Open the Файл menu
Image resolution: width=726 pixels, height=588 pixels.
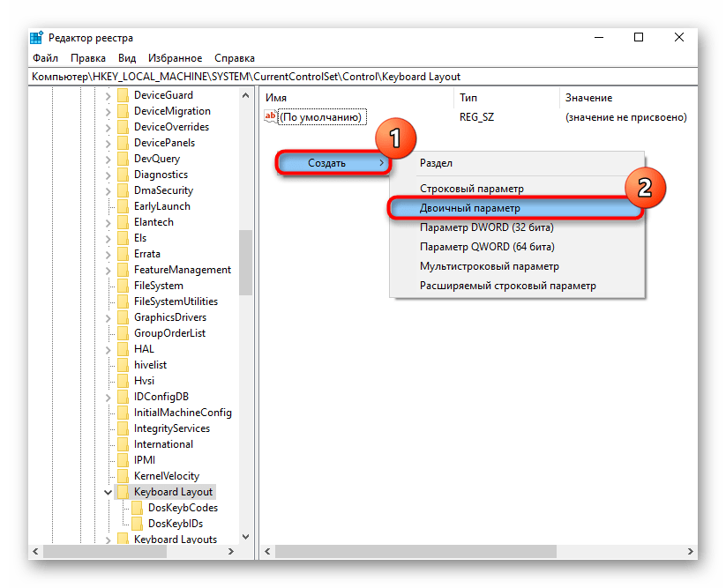[45, 58]
